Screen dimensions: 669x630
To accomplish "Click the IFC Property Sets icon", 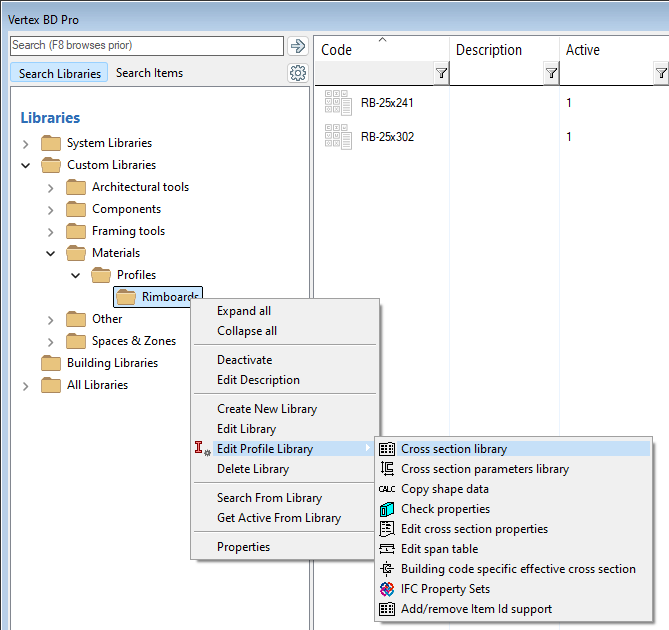I will (386, 589).
